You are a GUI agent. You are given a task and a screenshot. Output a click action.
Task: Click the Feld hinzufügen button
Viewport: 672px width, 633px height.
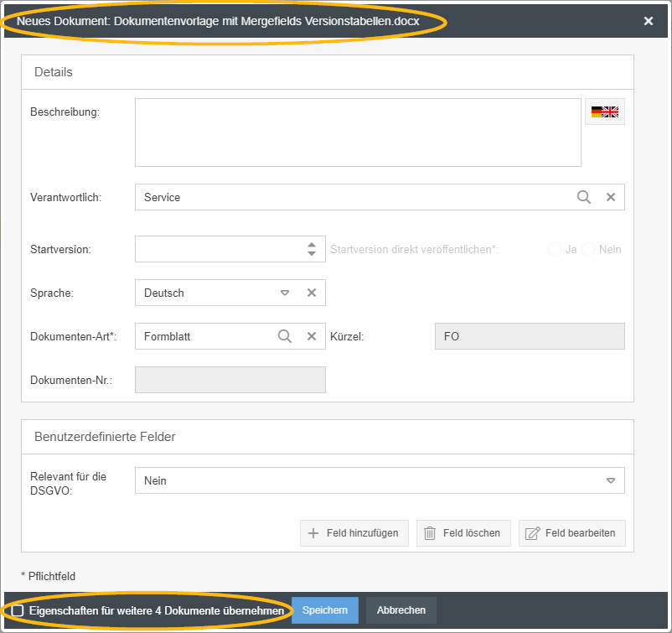point(354,533)
